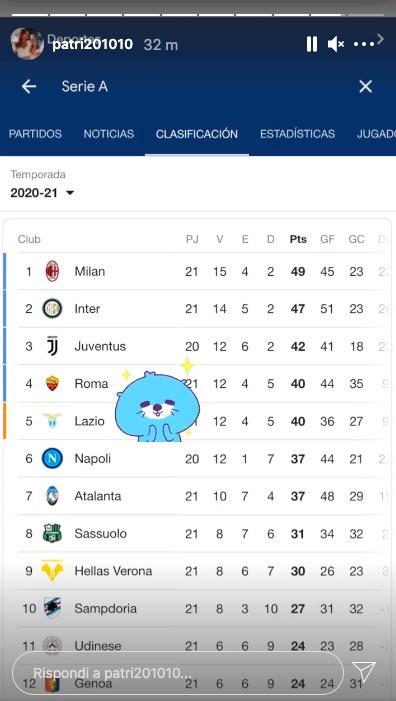Toggle the muted speaker sound icon

(x=336, y=44)
